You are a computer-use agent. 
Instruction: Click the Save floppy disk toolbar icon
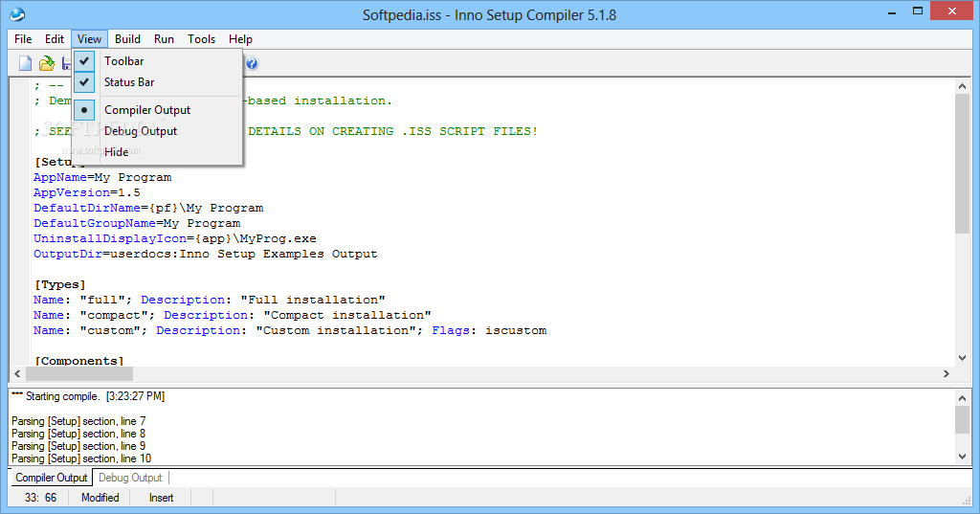click(66, 63)
